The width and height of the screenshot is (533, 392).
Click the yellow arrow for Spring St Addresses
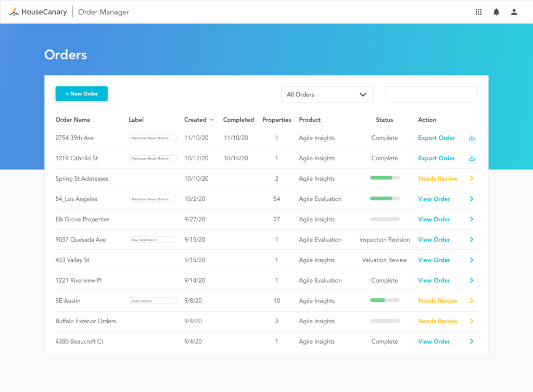[x=472, y=179]
